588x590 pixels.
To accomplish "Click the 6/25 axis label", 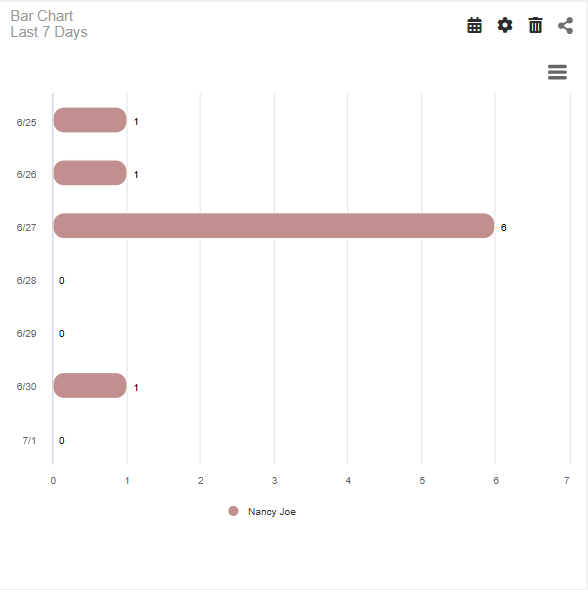I will 26,123.
